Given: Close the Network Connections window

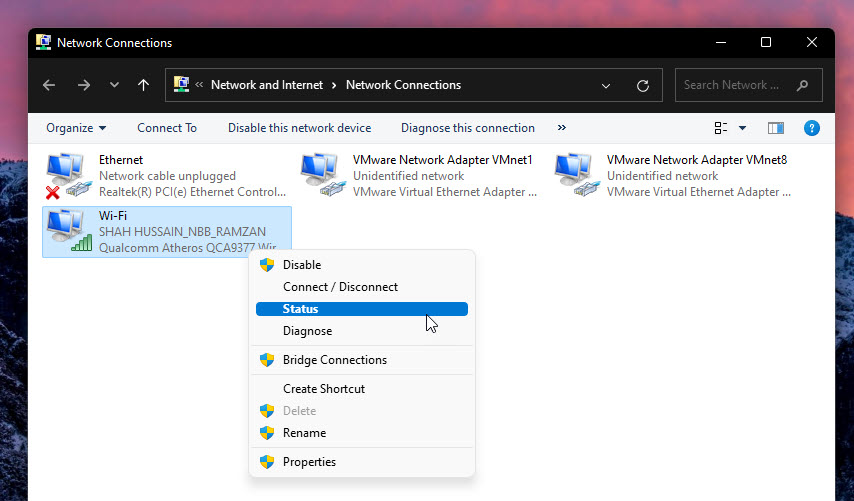Looking at the screenshot, I should coord(812,42).
